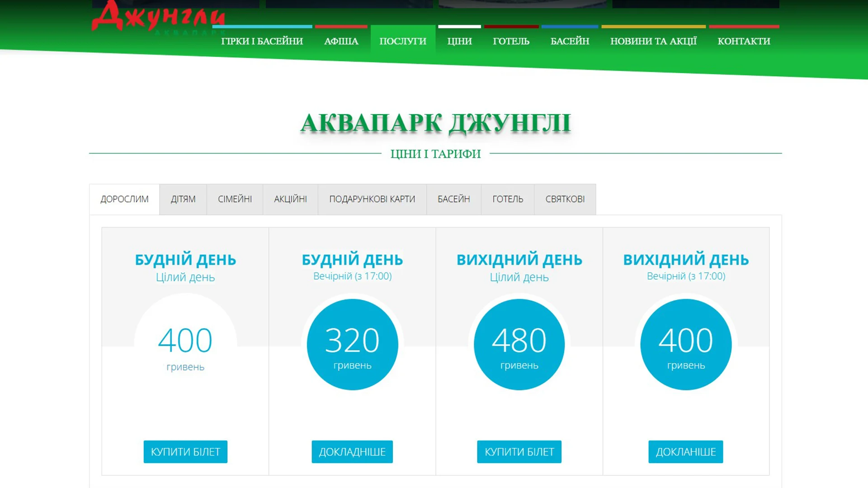This screenshot has height=488, width=868.
Task: Navigate to ЦІНИ section
Action: 459,41
